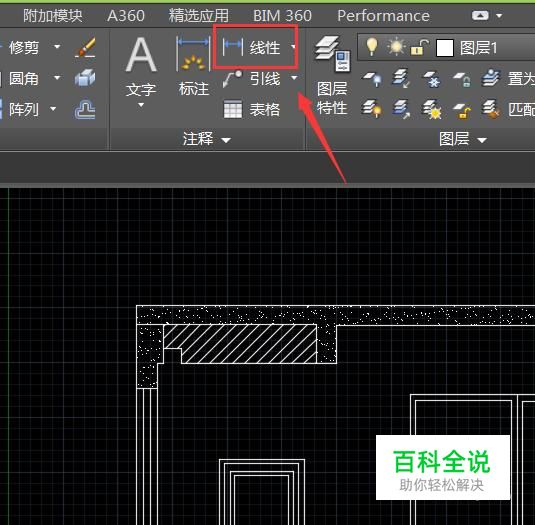
Task: Click the erase pencil icon
Action: 85,47
